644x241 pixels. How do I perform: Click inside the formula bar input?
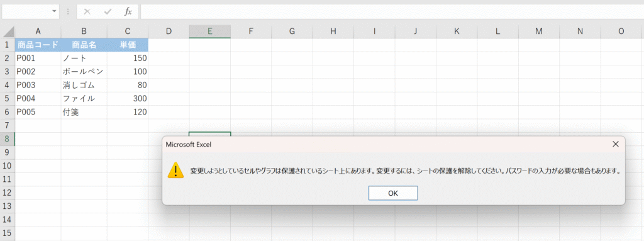(x=392, y=11)
